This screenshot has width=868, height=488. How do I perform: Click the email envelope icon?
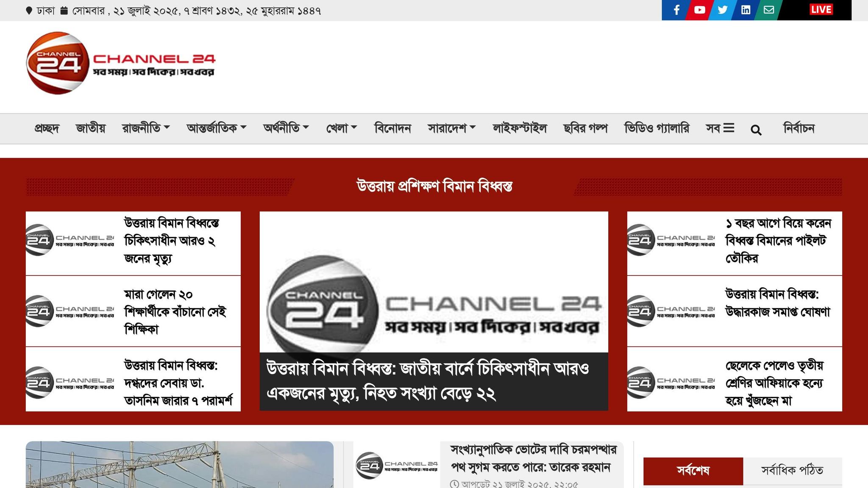pyautogui.click(x=769, y=10)
